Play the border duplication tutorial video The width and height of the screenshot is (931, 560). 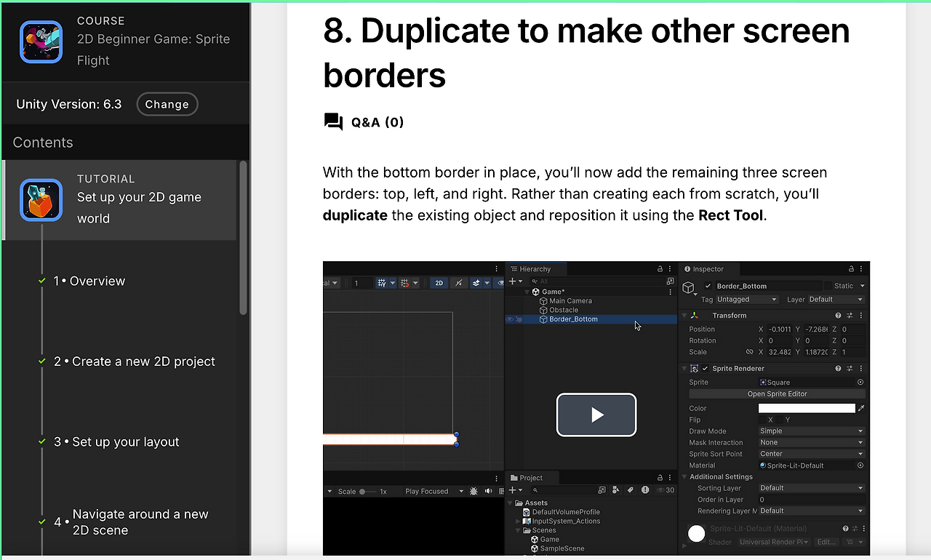(x=596, y=415)
